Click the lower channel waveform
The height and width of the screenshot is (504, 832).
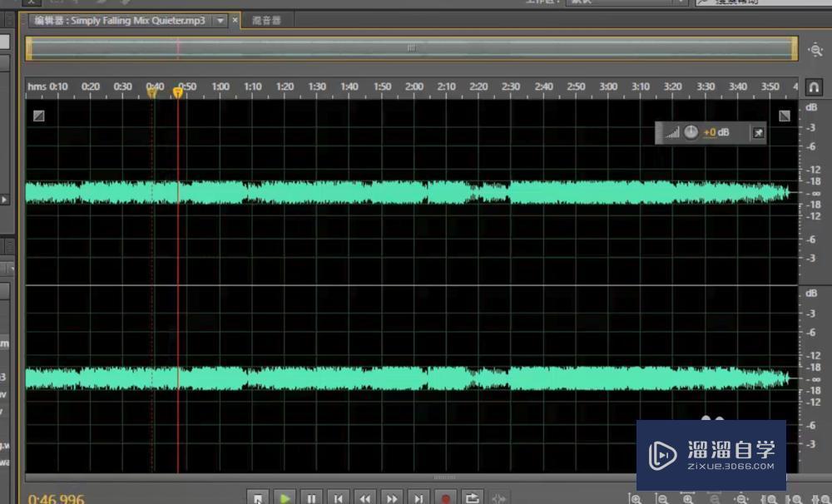click(409, 378)
